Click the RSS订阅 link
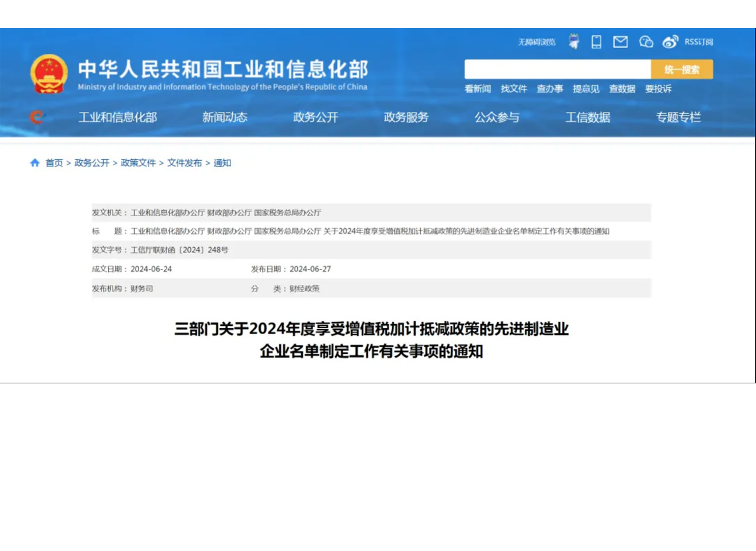Screen dimensions: 756x551 [699, 42]
